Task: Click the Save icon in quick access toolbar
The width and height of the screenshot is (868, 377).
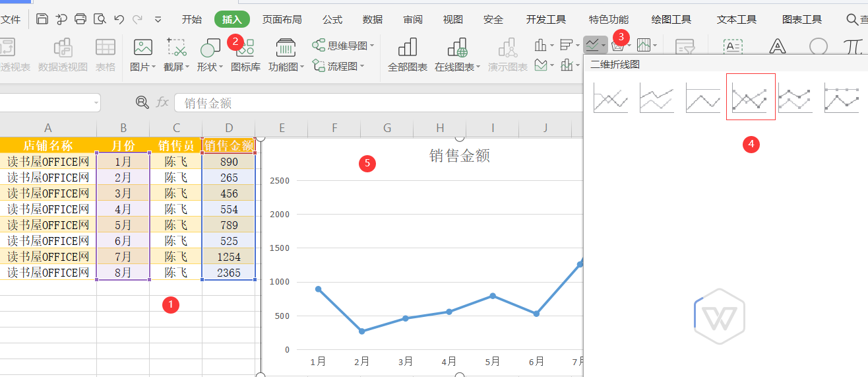Action: (x=42, y=19)
